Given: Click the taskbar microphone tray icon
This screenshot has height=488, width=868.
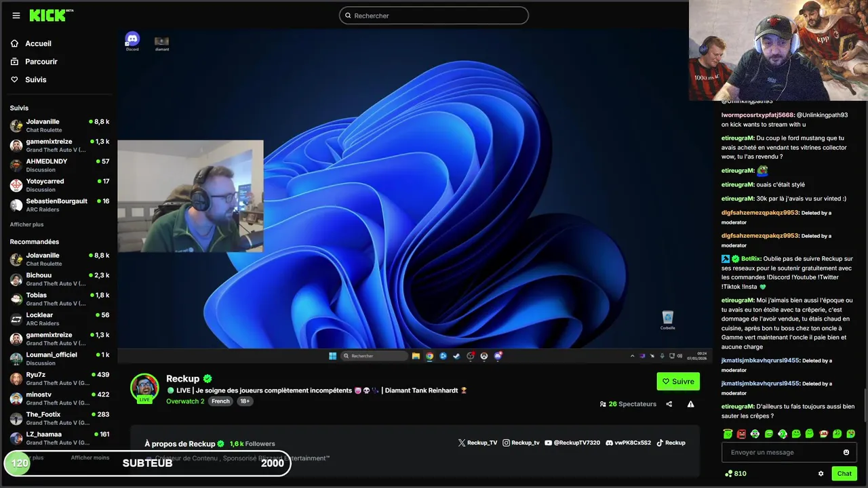Looking at the screenshot, I should point(662,356).
